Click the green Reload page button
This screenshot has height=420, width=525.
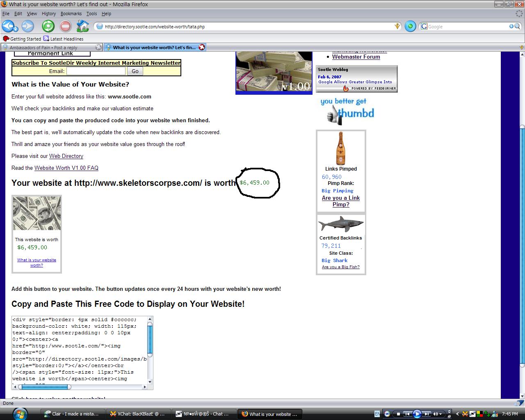(x=48, y=27)
